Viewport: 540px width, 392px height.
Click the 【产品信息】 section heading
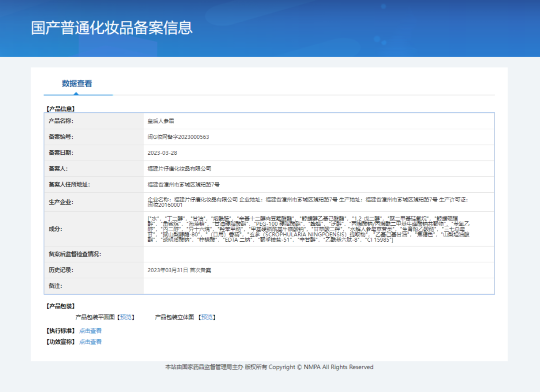60,109
